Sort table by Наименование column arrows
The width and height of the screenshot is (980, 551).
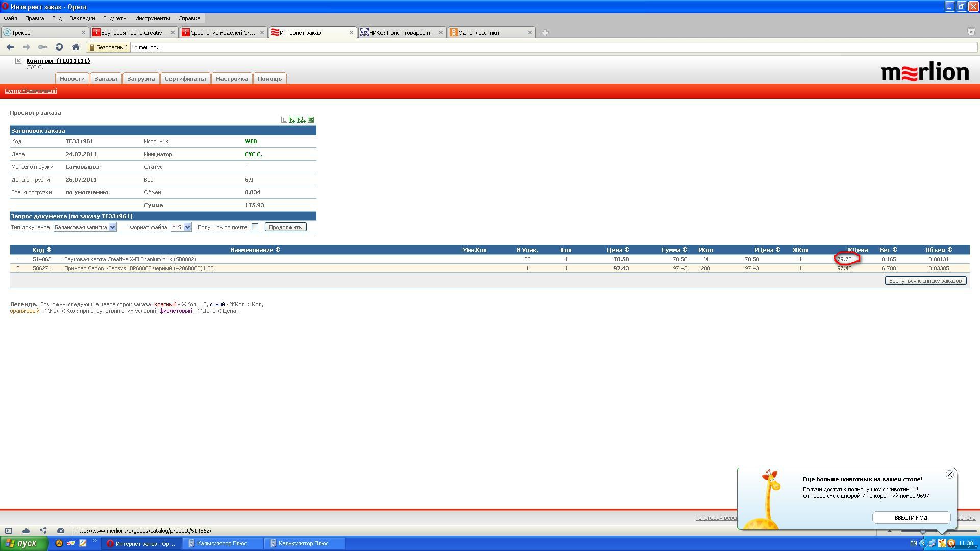click(x=278, y=250)
